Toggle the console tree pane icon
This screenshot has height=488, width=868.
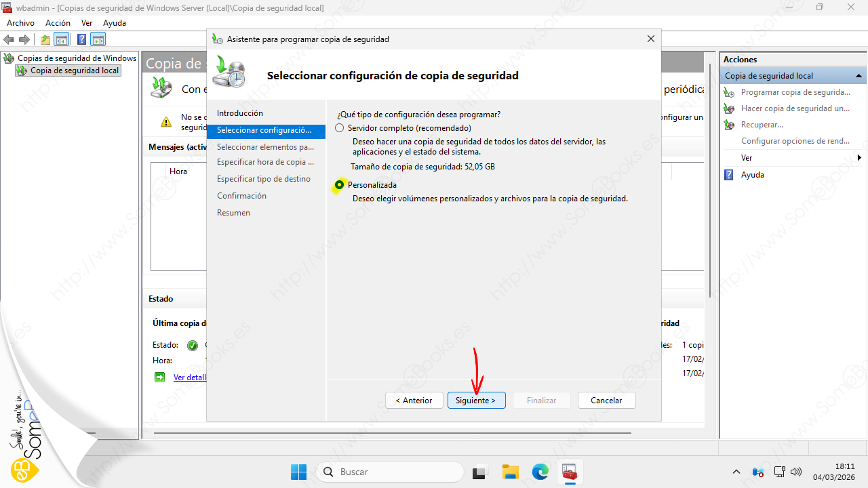[62, 39]
